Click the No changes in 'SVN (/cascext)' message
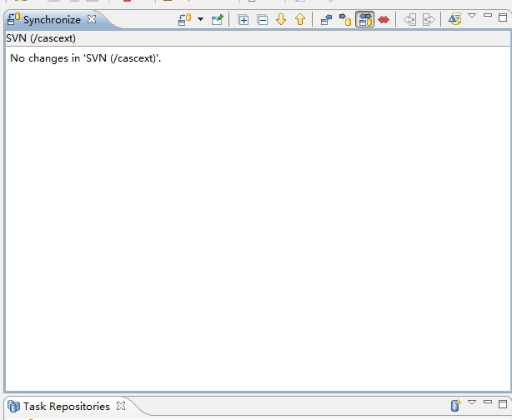The width and height of the screenshot is (512, 420). click(x=86, y=58)
